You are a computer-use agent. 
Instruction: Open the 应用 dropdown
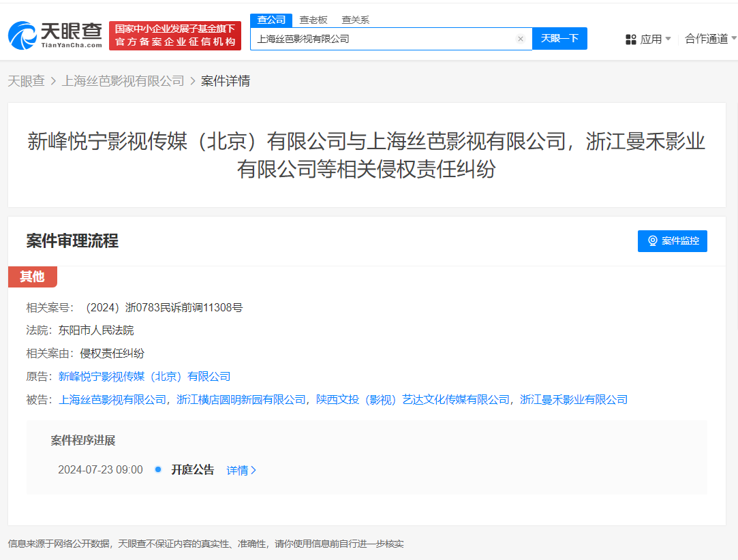pyautogui.click(x=652, y=39)
